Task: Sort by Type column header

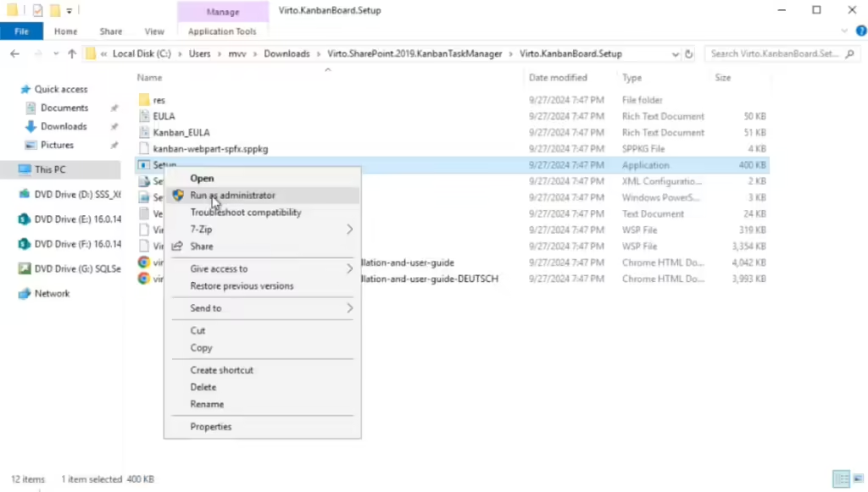Action: click(x=632, y=77)
